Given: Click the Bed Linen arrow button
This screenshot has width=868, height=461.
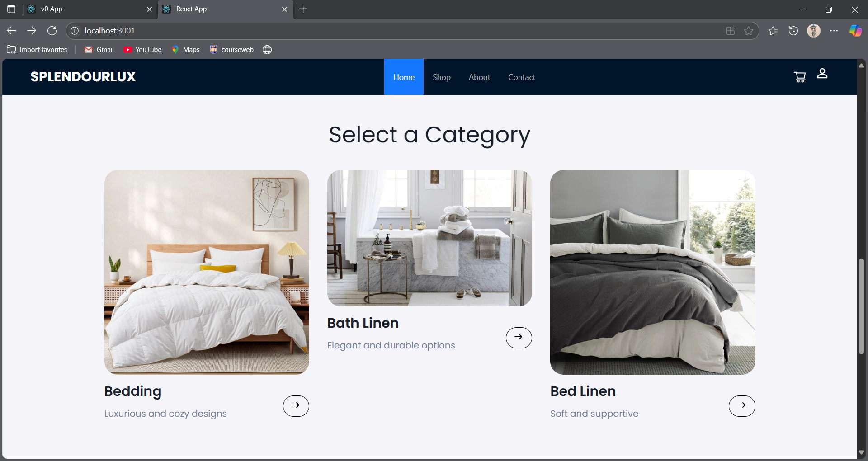Looking at the screenshot, I should [x=741, y=406].
